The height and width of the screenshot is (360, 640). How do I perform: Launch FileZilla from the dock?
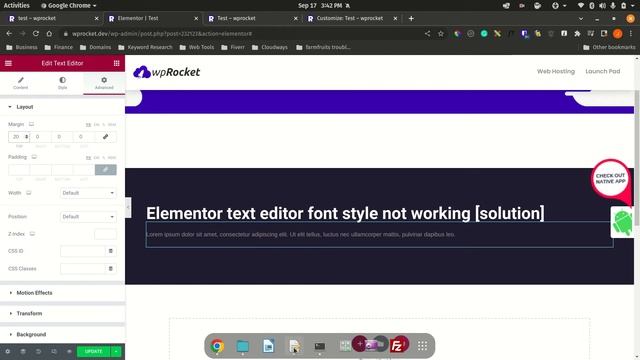click(x=397, y=346)
